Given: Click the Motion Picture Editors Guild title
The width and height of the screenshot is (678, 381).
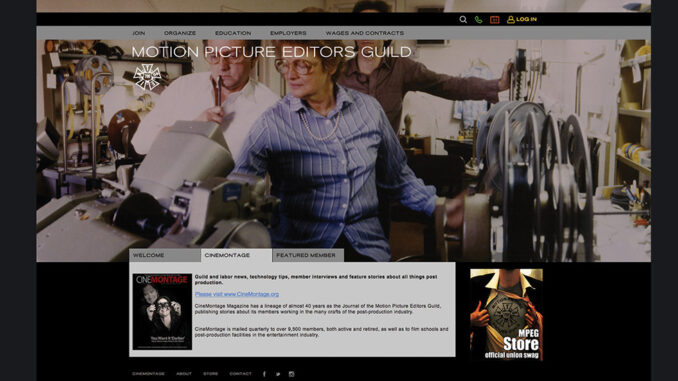Looking at the screenshot, I should point(271,52).
